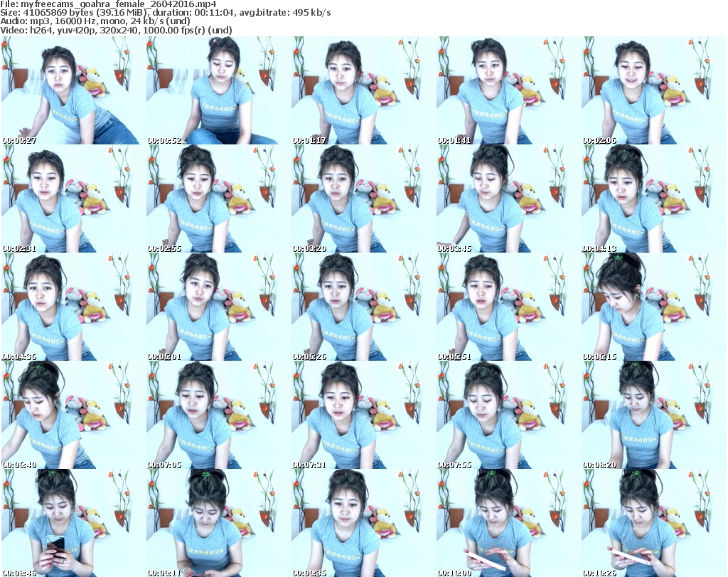Screen dimensions: 728x577
Task: Click the Size and duration info line
Action: pyautogui.click(x=165, y=13)
